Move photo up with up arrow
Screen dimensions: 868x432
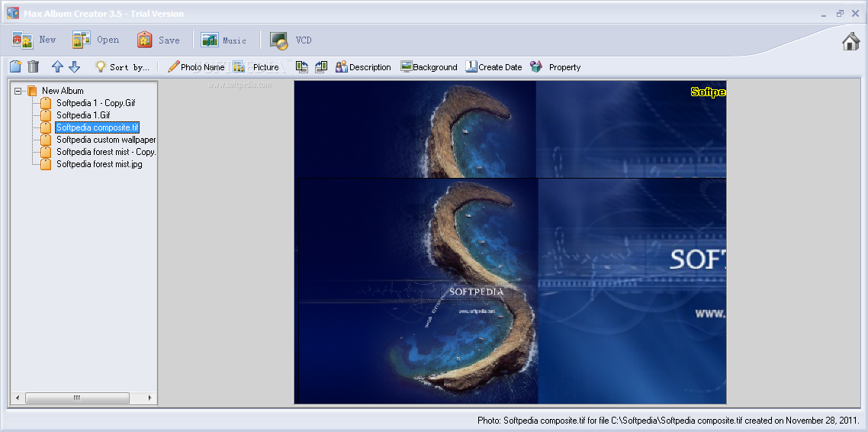click(57, 66)
